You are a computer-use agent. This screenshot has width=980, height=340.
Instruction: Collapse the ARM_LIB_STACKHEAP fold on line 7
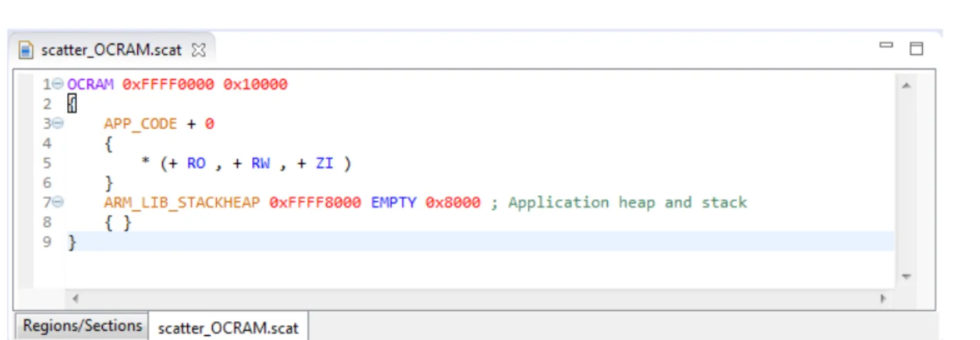point(58,202)
